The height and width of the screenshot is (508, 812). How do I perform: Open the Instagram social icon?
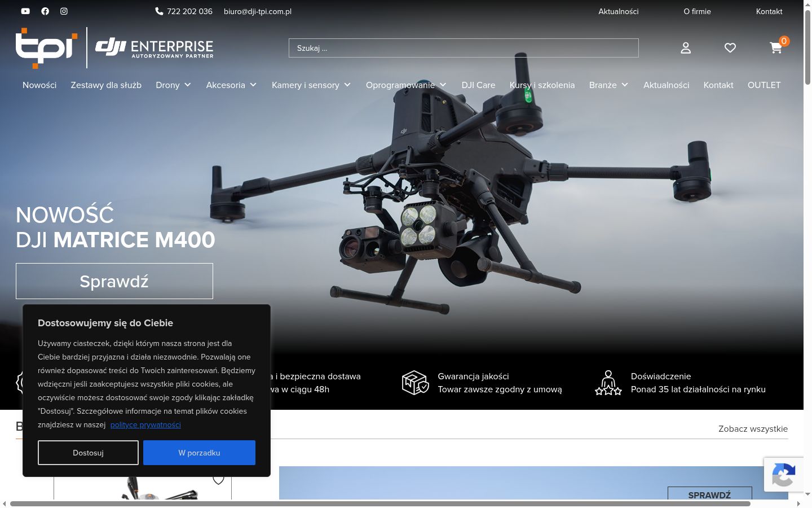pyautogui.click(x=64, y=11)
